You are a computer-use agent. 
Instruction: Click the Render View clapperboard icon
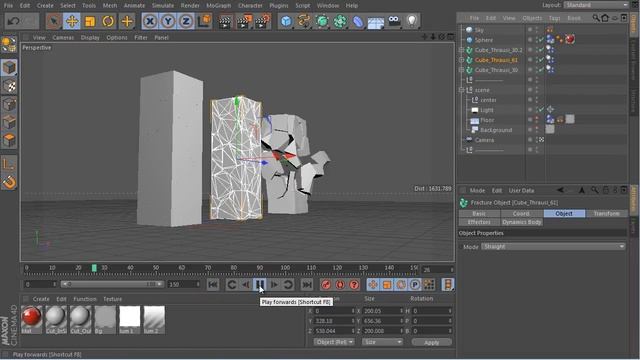(x=224, y=21)
